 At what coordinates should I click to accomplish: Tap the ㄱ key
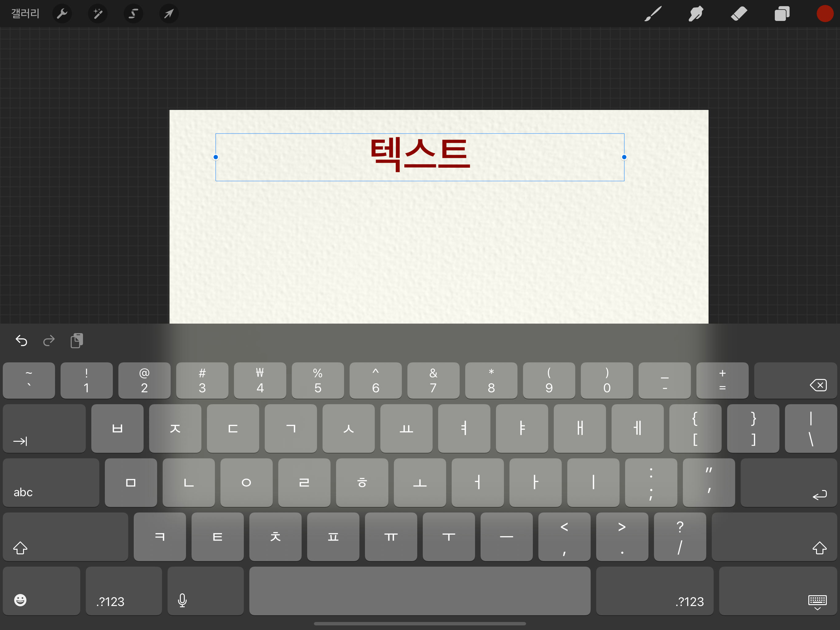tap(291, 428)
